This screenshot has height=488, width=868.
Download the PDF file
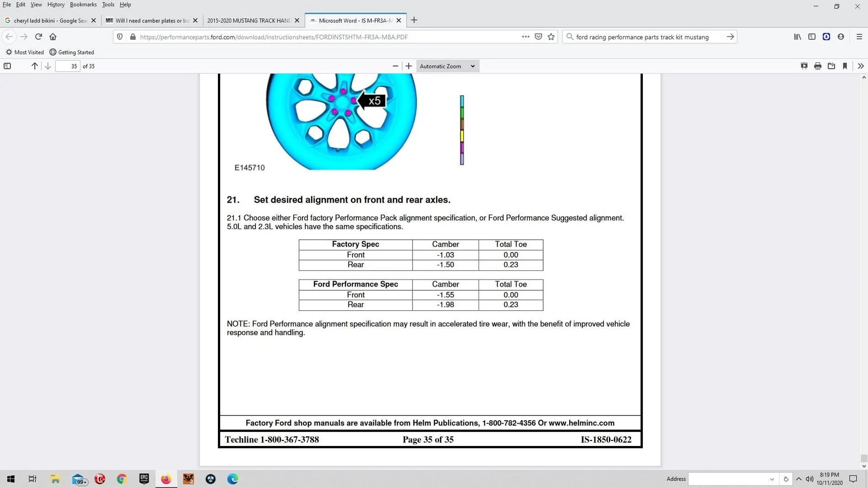[x=831, y=66]
